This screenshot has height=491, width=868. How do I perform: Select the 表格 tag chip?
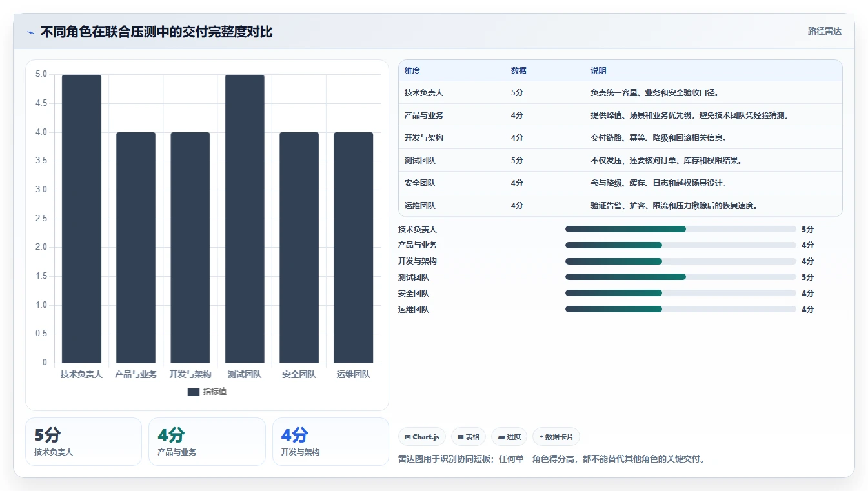[469, 437]
